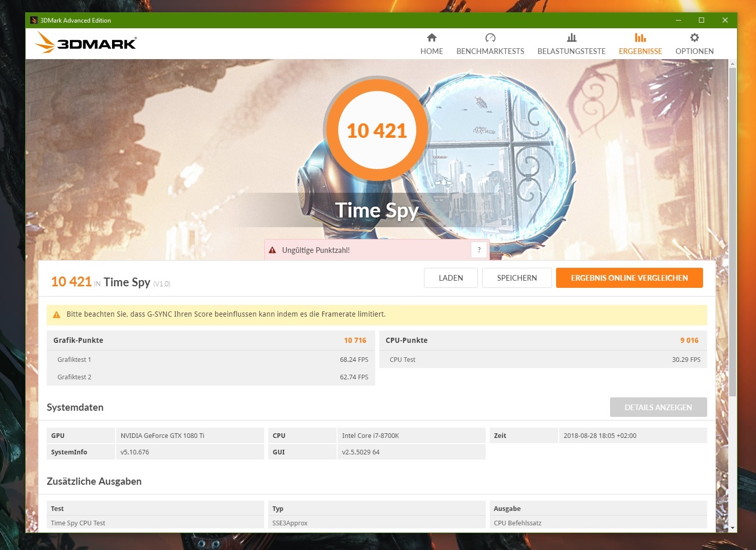Image resolution: width=756 pixels, height=550 pixels.
Task: Click the SystemInfo version v5.10.676
Action: (x=135, y=452)
